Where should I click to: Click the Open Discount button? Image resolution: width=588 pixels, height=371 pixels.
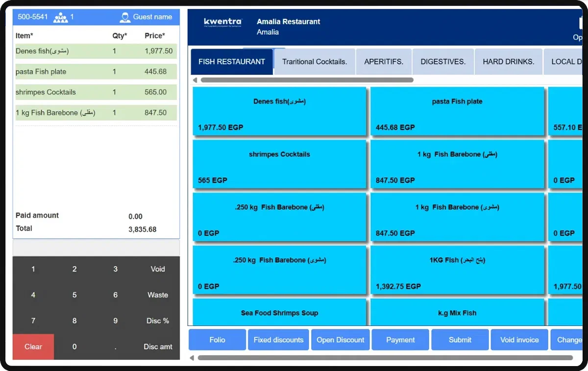point(341,340)
